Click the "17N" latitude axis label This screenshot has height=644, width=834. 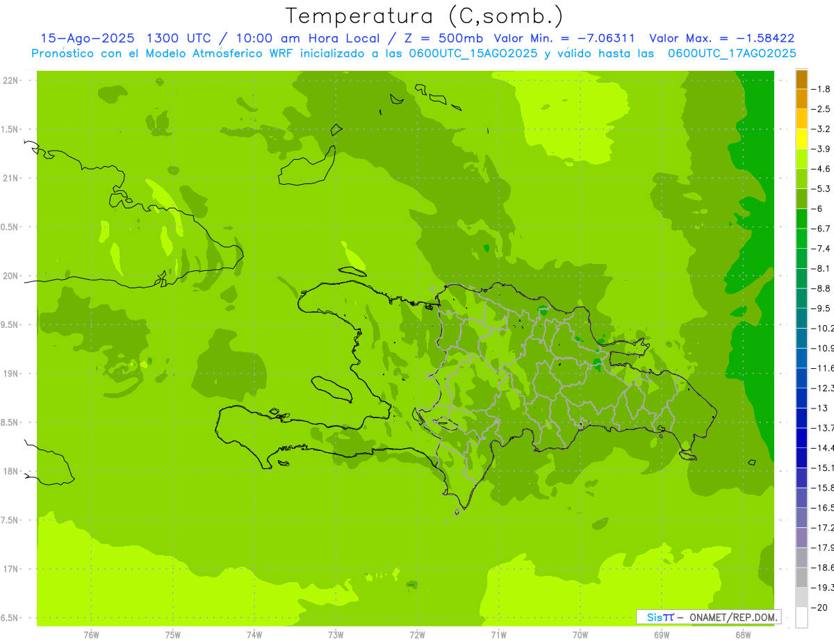[x=11, y=570]
